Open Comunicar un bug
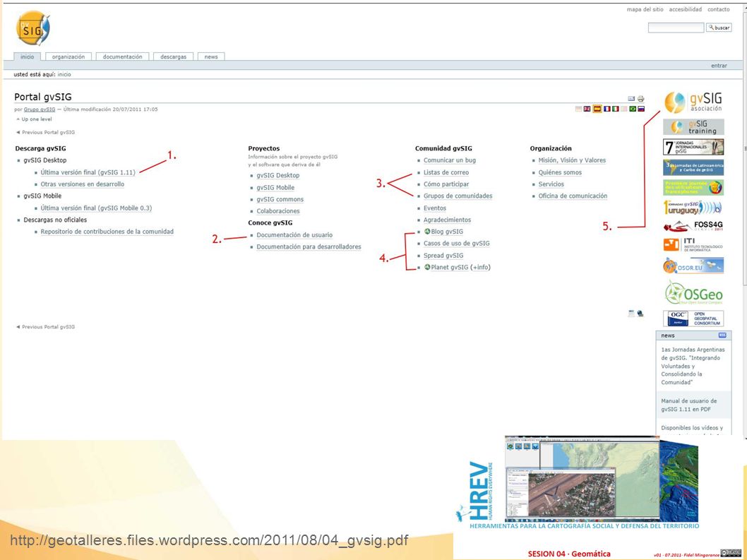The width and height of the screenshot is (747, 560). point(450,160)
